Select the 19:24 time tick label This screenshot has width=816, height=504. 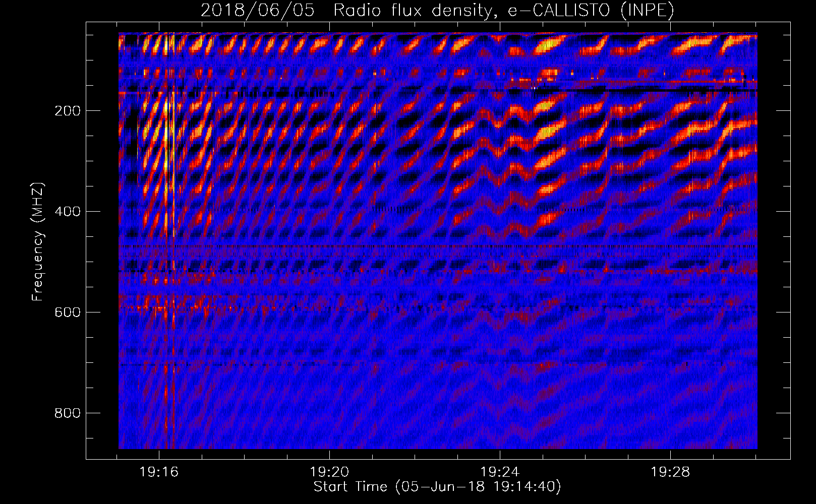tap(500, 472)
